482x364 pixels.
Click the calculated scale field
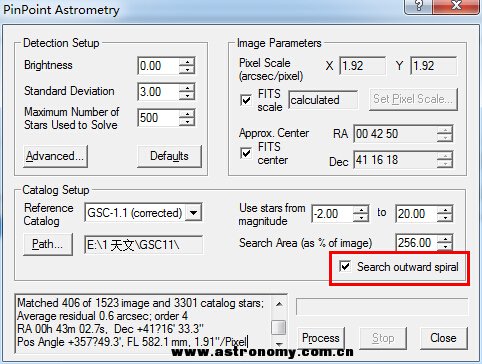[x=323, y=100]
